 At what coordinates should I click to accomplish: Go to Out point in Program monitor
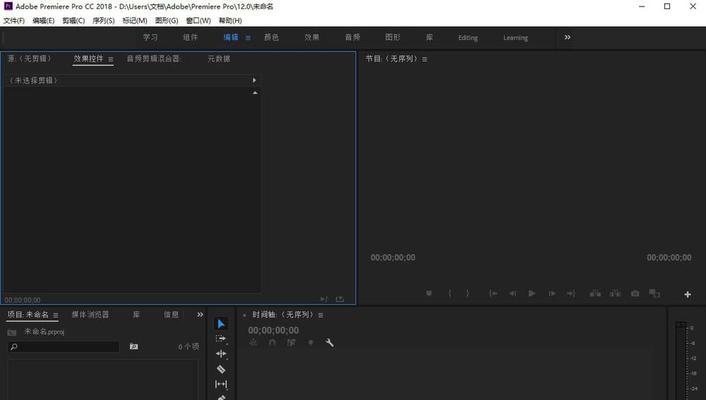(571, 293)
